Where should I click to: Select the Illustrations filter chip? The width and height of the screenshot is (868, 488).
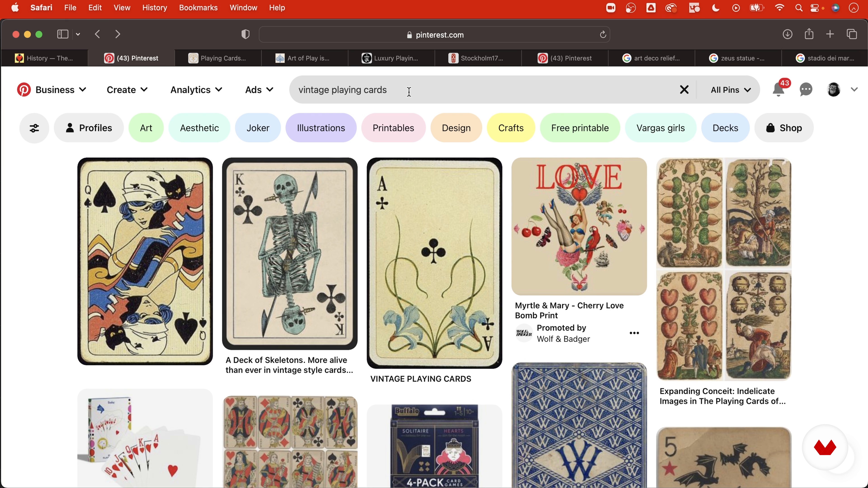(x=321, y=128)
